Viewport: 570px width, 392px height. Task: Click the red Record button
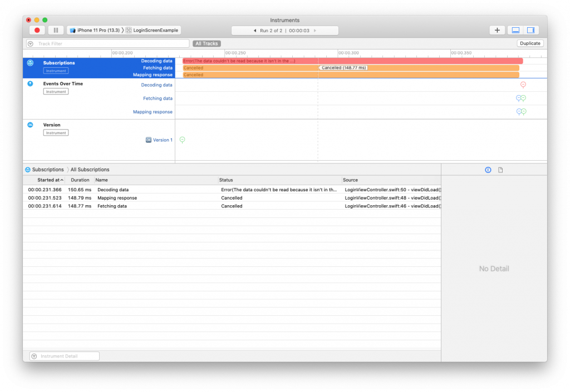37,30
